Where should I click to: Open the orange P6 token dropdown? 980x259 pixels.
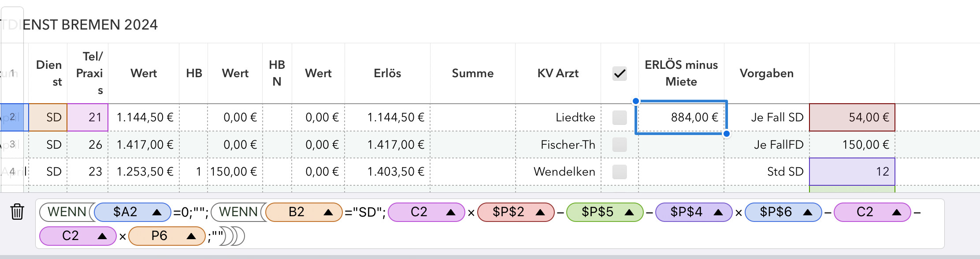coord(191,236)
